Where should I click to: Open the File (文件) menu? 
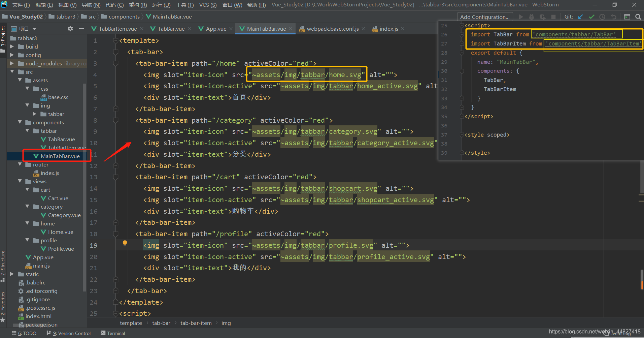(x=21, y=5)
